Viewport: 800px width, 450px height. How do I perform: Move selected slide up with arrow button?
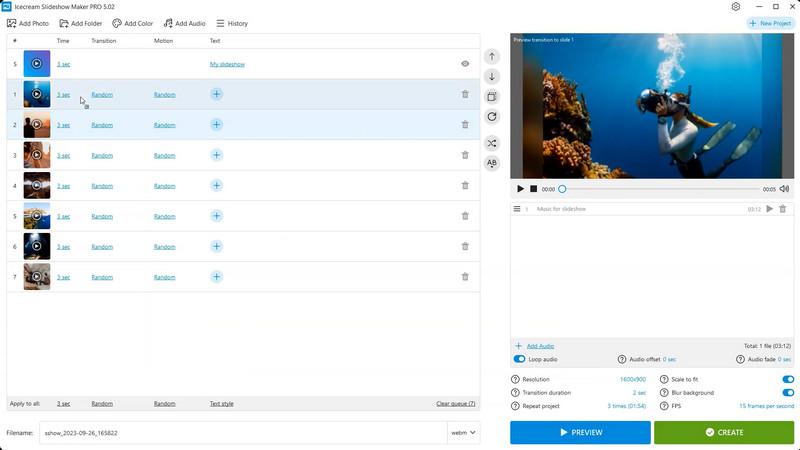click(x=492, y=57)
